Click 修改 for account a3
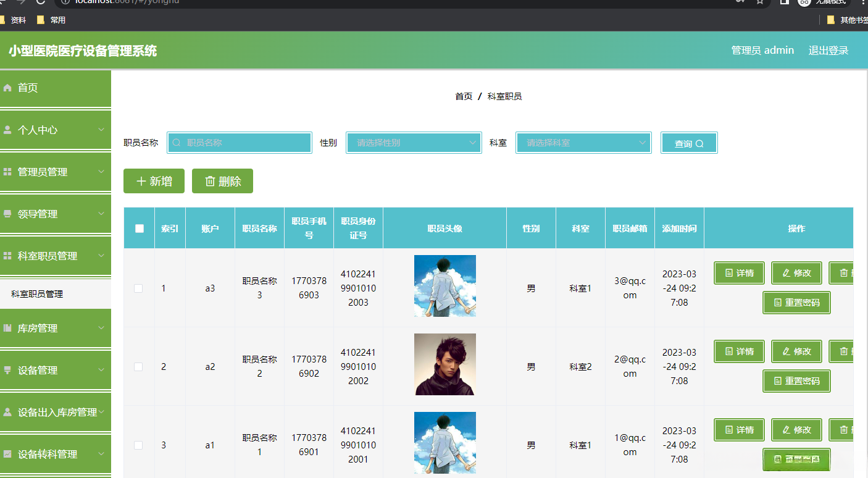This screenshot has height=478, width=868. pyautogui.click(x=796, y=273)
